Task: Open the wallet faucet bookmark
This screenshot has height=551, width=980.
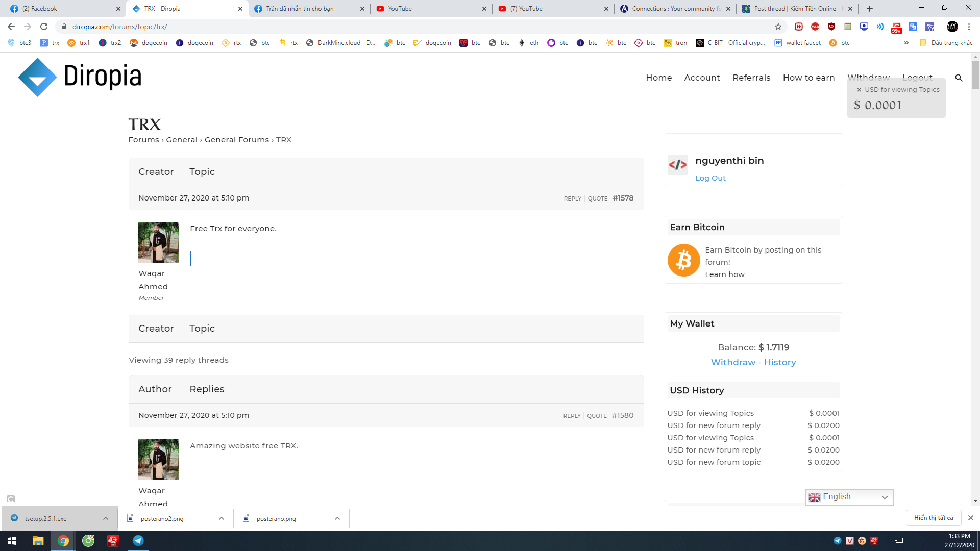Action: pos(798,43)
